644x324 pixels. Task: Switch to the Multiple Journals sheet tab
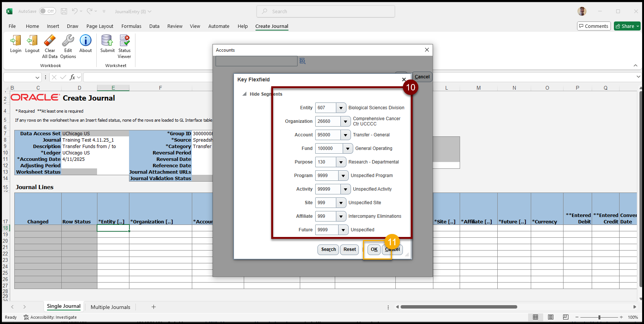coord(110,307)
